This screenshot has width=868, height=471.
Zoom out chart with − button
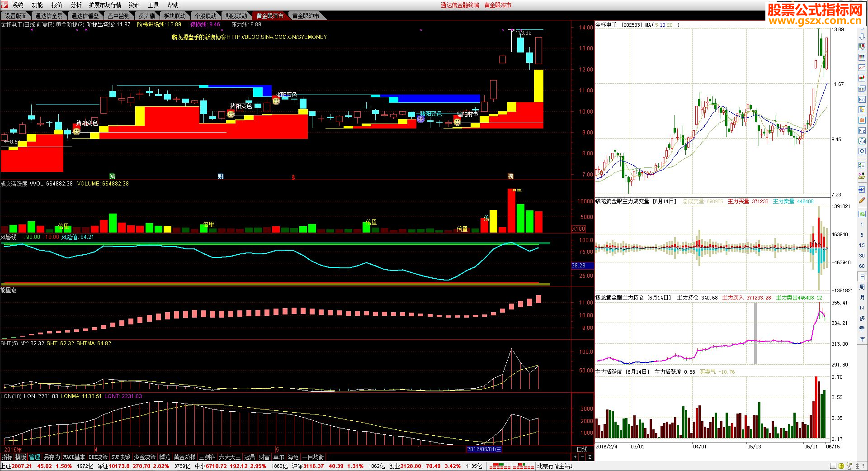pyautogui.click(x=582, y=457)
